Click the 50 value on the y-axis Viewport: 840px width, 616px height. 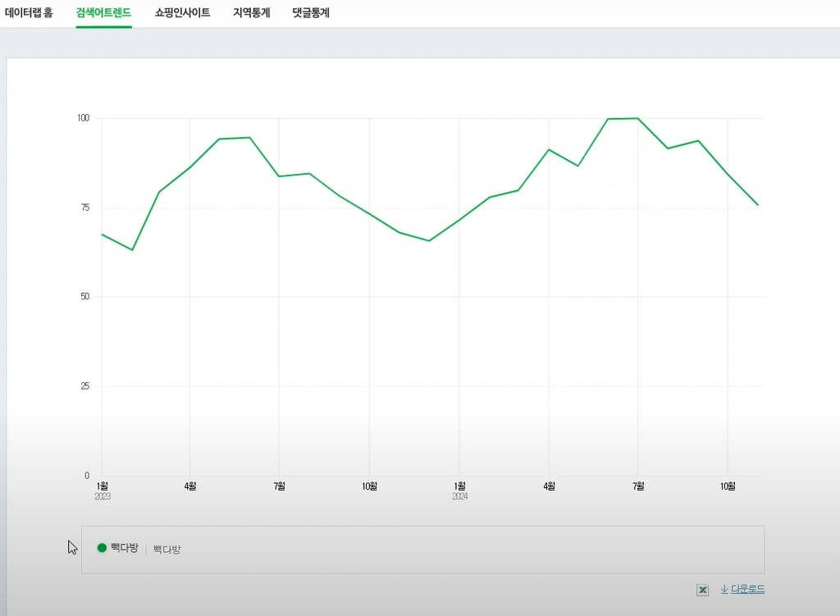click(84, 296)
